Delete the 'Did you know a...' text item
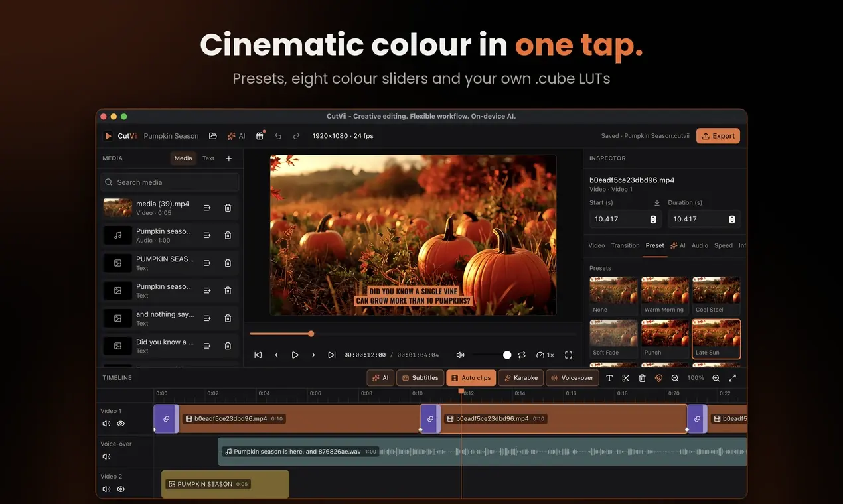This screenshot has height=504, width=843. (228, 346)
